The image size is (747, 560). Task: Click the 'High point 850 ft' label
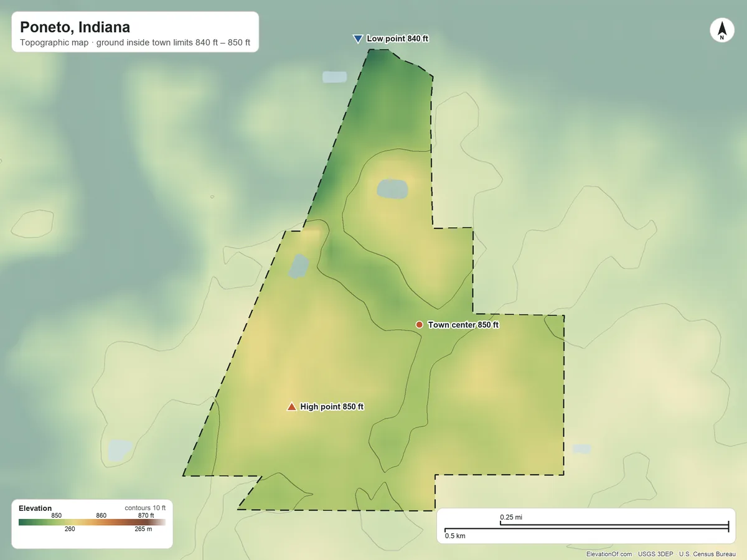(x=332, y=407)
